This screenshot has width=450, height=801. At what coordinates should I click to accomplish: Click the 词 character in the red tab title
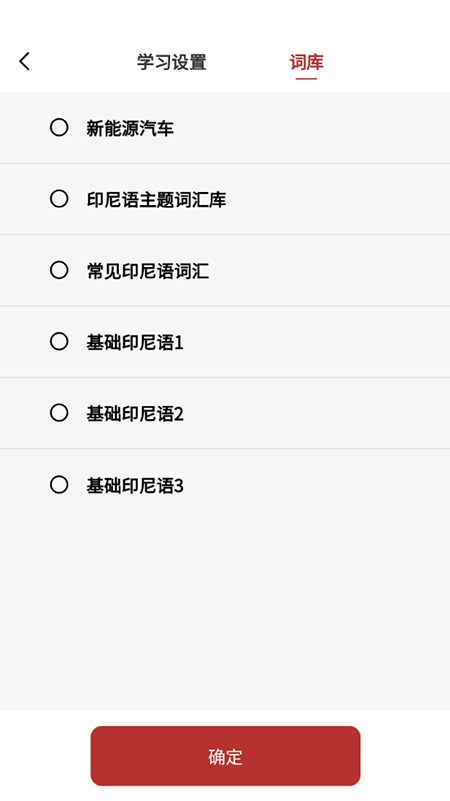pos(298,62)
